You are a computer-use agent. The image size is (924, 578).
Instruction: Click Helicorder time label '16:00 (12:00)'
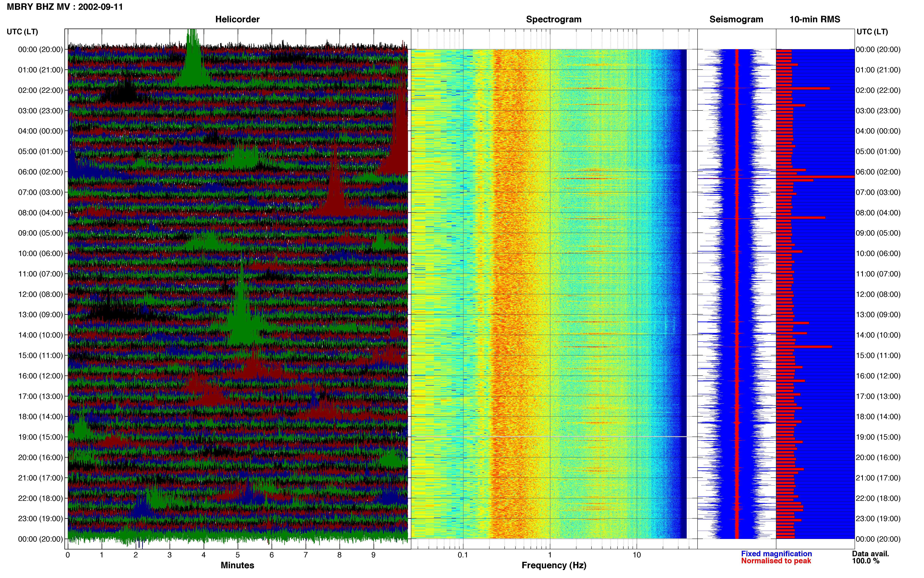(x=41, y=376)
